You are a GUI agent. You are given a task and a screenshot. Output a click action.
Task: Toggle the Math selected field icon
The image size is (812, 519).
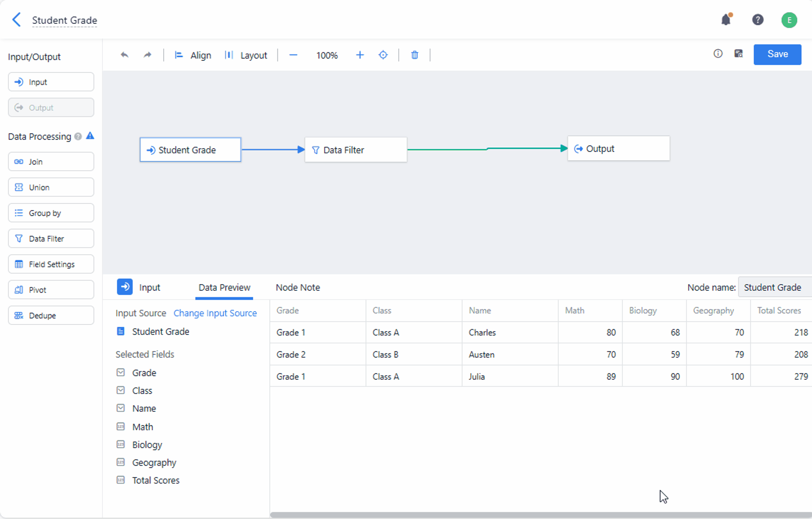point(121,426)
